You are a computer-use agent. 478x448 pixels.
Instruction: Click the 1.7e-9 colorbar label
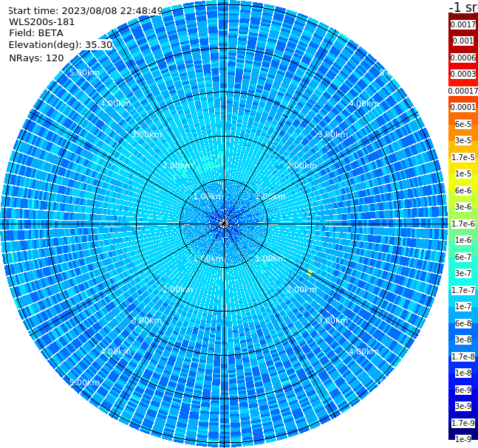[x=463, y=423]
